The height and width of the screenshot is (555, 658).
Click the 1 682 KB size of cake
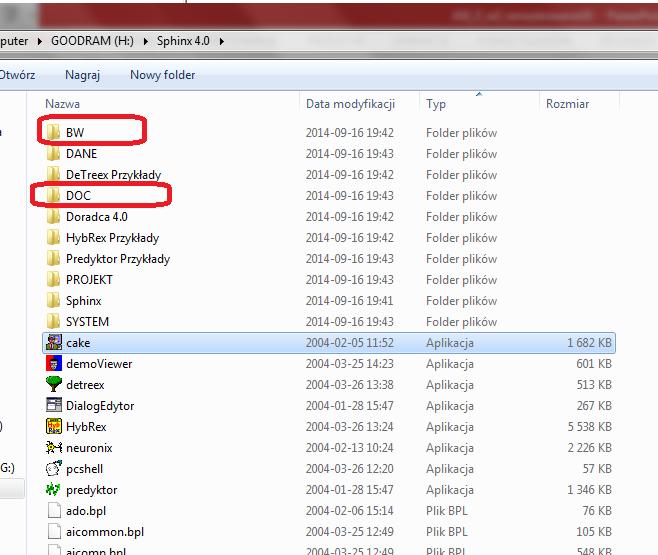point(590,343)
